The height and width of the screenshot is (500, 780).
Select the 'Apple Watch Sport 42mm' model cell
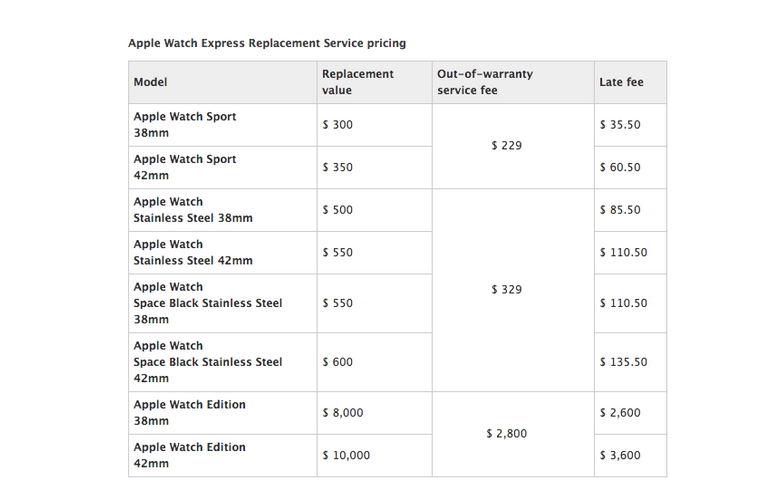coord(223,168)
